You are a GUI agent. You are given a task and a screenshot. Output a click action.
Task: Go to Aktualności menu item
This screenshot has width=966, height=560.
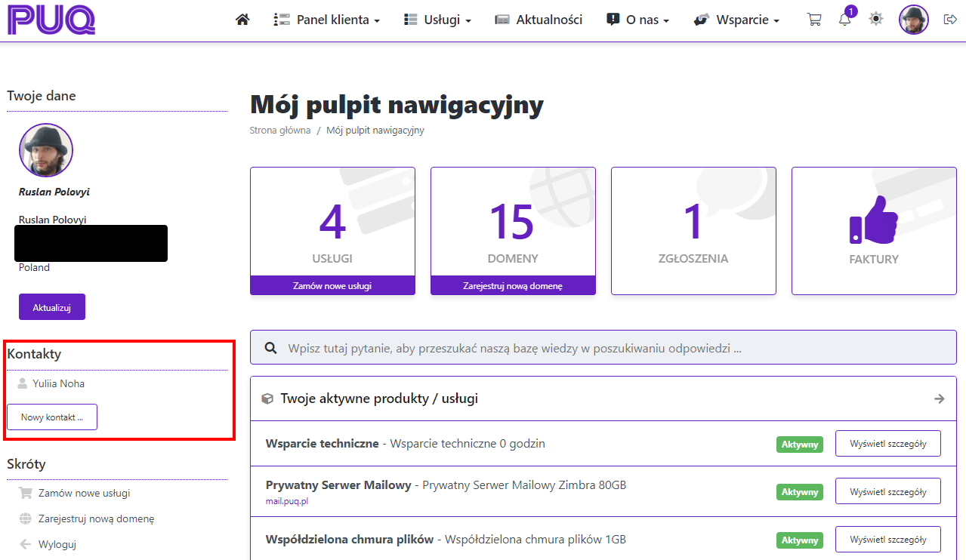pyautogui.click(x=539, y=20)
